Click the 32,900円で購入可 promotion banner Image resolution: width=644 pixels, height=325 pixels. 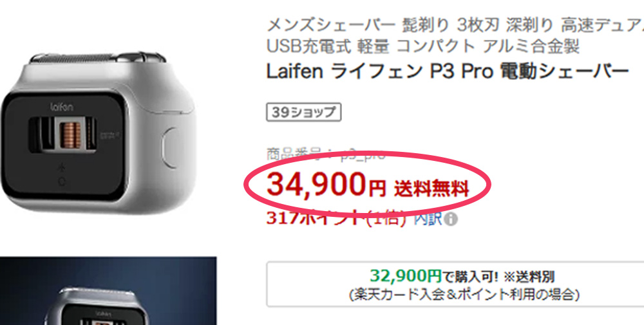click(x=455, y=284)
